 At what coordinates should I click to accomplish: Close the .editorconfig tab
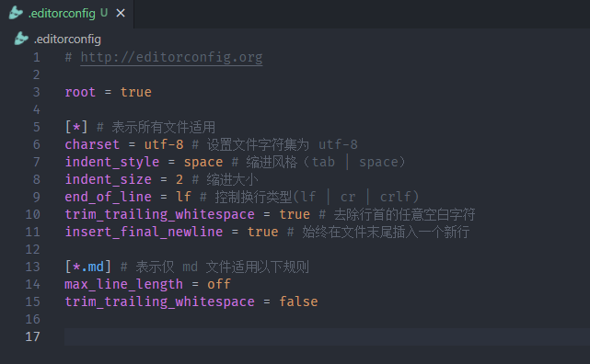121,13
